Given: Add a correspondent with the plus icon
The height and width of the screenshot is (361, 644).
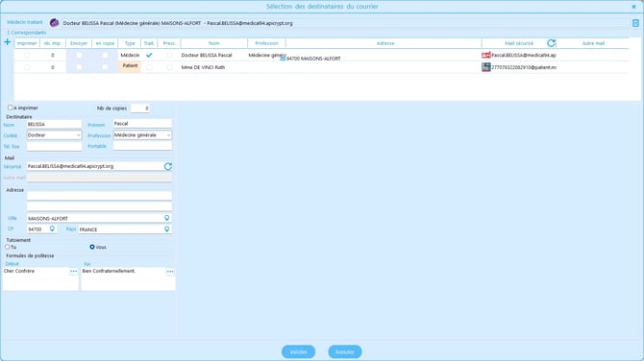Looking at the screenshot, I should click(7, 42).
